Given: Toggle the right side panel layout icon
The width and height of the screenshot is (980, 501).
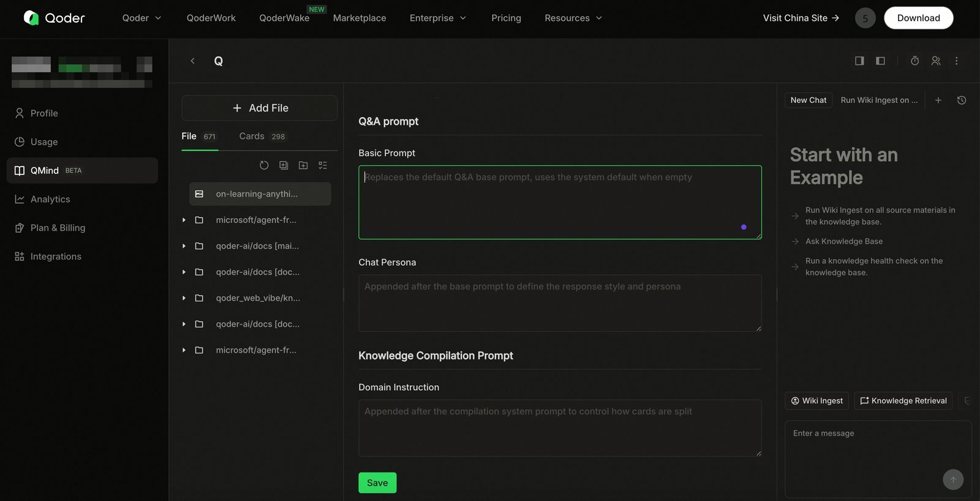Looking at the screenshot, I should (859, 61).
